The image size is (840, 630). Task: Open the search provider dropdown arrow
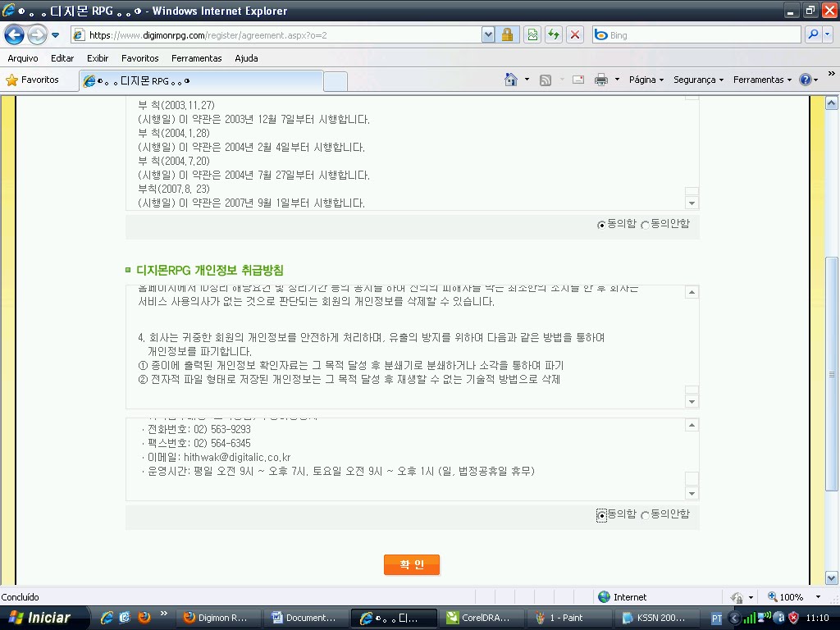[x=827, y=34]
